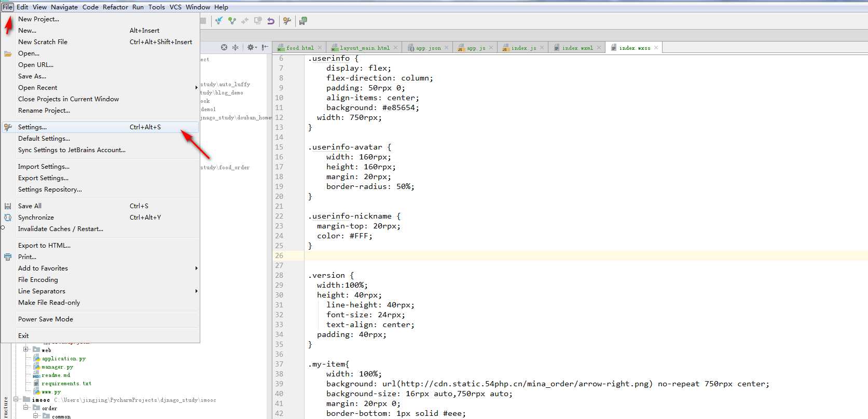Toggle Power Save Mode menu item

[x=100, y=319]
